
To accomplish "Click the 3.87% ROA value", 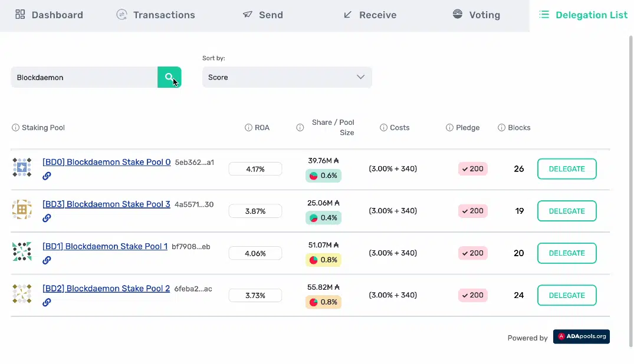I will pos(255,211).
